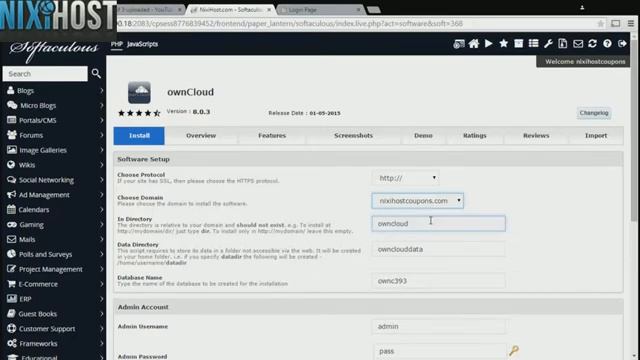Open the script demos play icon

pos(489,44)
